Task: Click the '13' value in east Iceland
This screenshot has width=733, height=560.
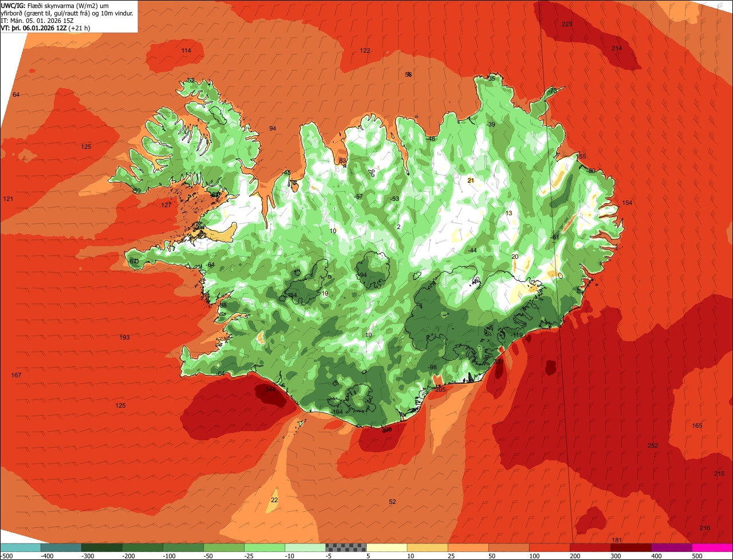Action: (x=509, y=213)
